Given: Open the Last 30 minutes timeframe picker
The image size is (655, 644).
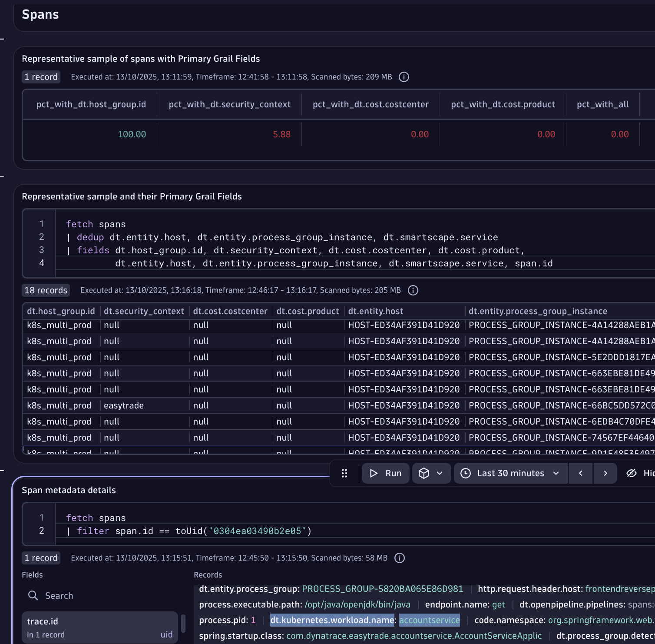Looking at the screenshot, I should tap(511, 473).
